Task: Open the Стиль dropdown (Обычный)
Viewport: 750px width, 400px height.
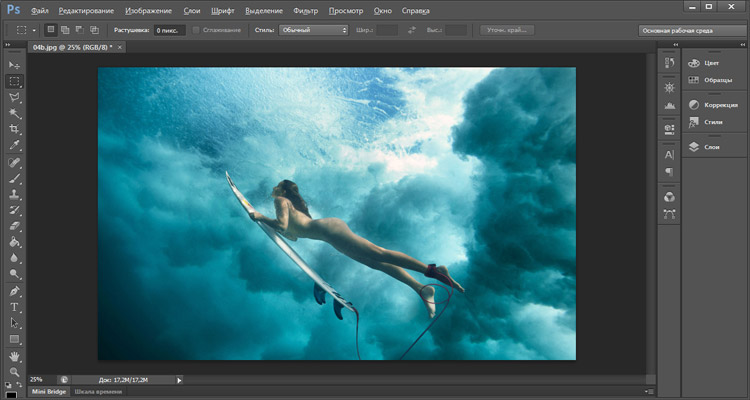Action: tap(313, 30)
